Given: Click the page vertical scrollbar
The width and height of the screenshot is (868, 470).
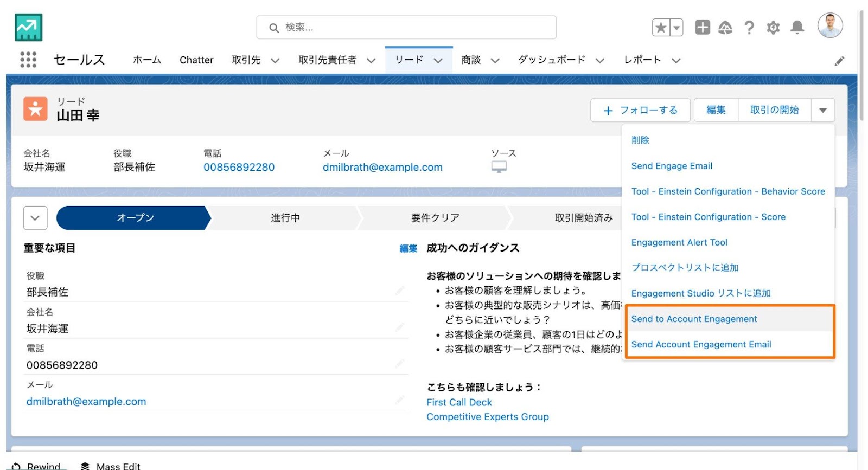Looking at the screenshot, I should click(862, 65).
